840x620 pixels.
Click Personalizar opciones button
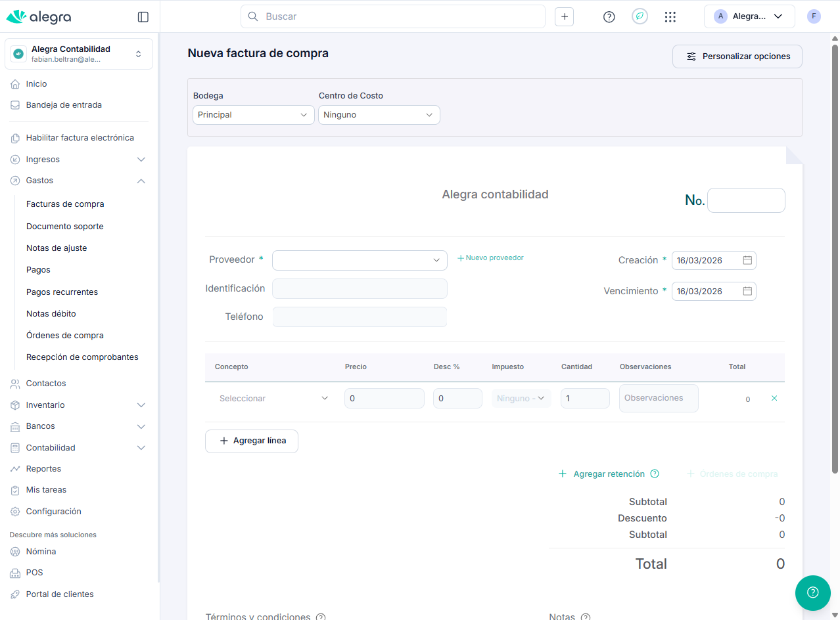tap(737, 56)
